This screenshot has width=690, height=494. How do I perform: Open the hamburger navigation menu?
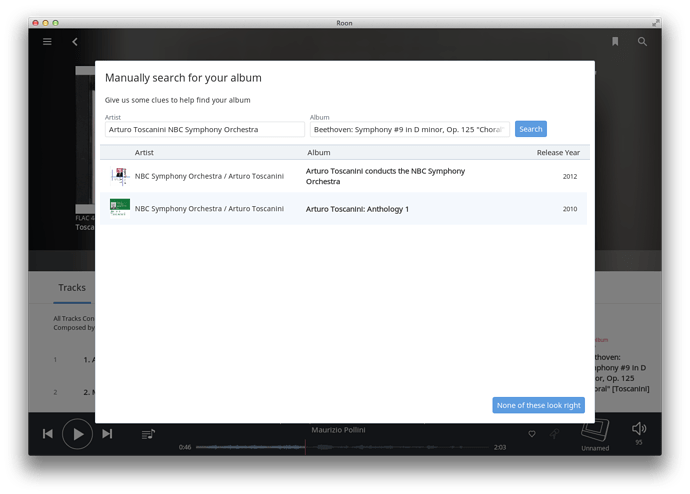(x=47, y=42)
